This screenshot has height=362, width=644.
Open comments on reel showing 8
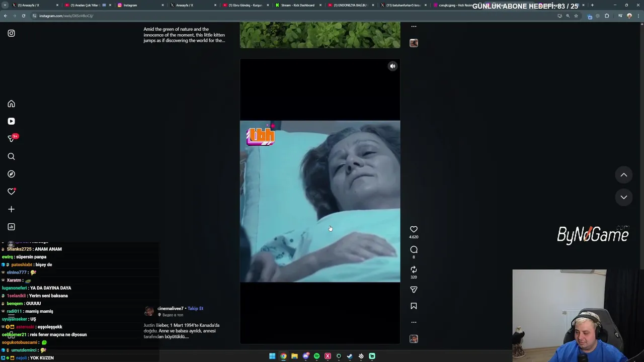coord(414,249)
